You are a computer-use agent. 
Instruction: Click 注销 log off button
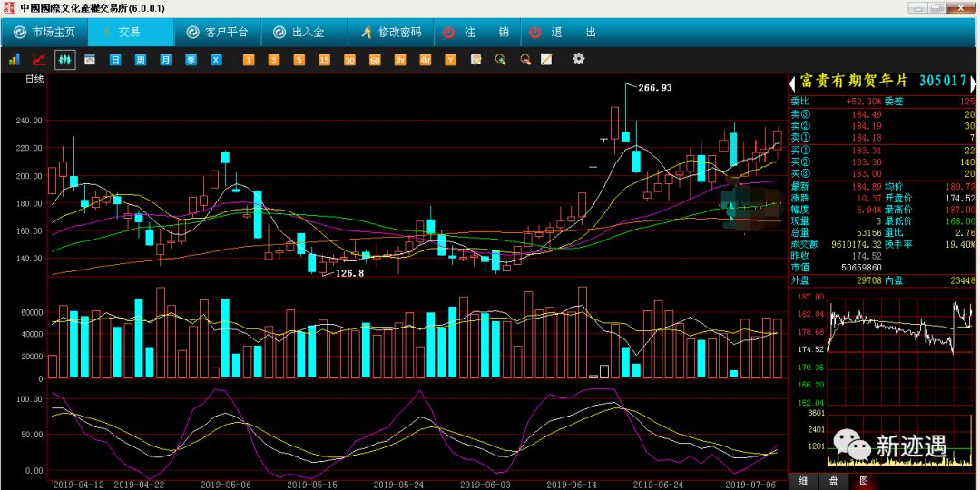[477, 32]
